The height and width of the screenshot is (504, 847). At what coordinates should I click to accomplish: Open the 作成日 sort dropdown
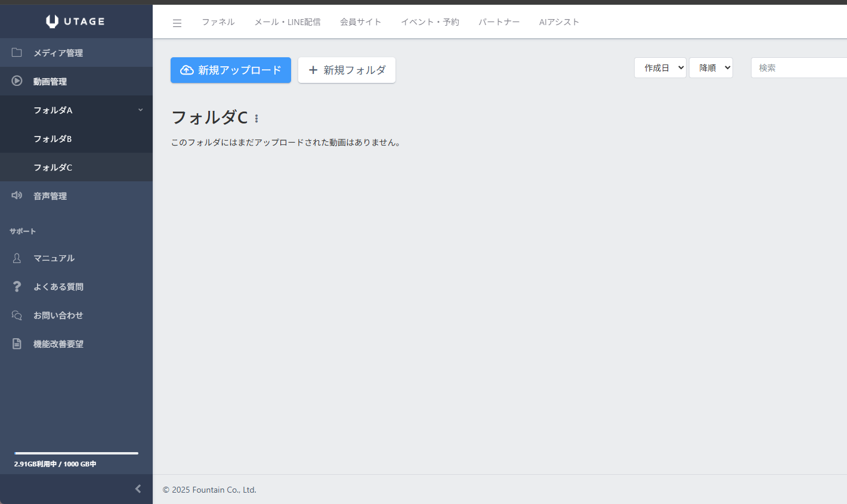click(660, 68)
